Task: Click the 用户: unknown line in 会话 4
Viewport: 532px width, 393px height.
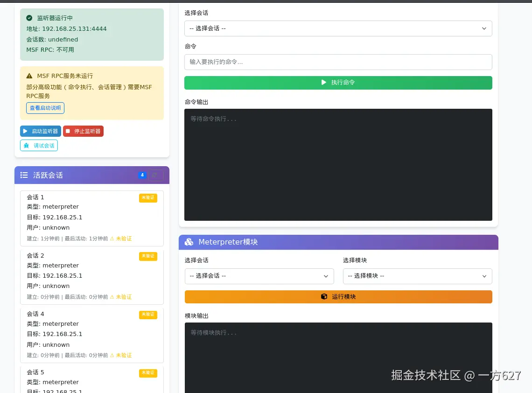Action: pyautogui.click(x=48, y=345)
